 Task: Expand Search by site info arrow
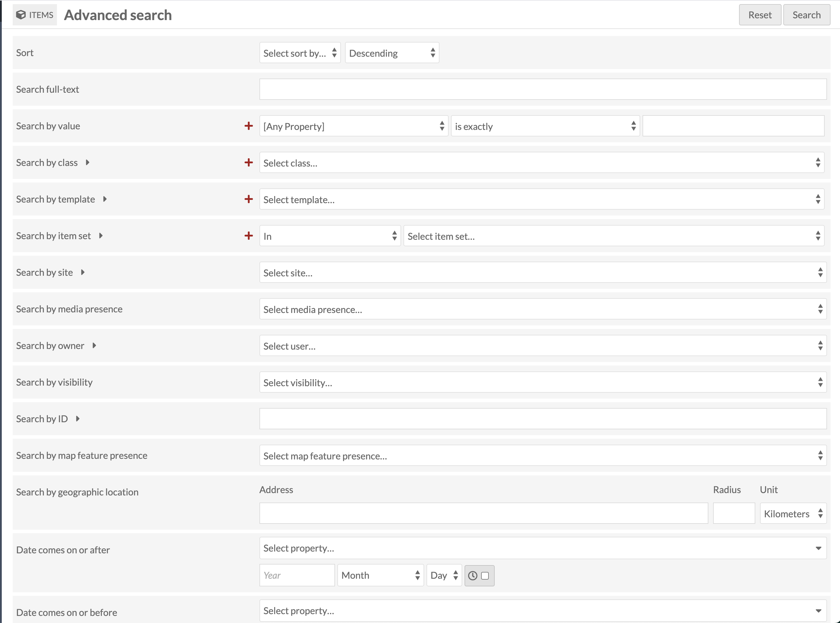(x=83, y=272)
